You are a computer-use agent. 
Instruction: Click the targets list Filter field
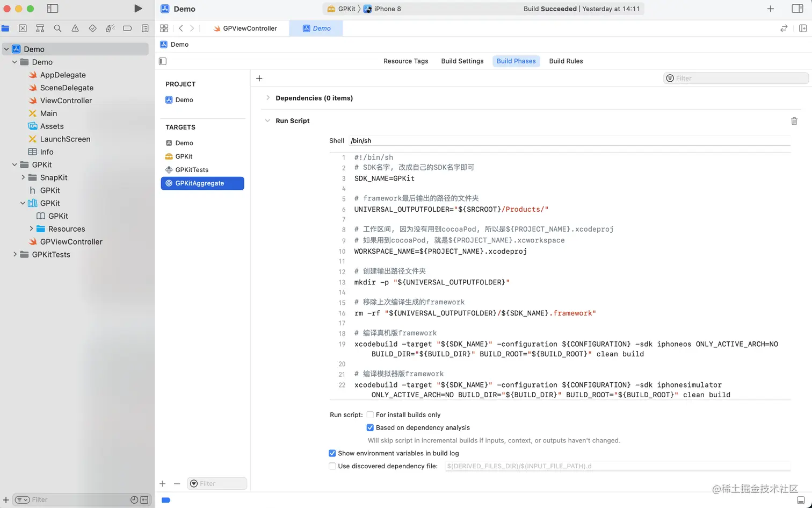click(217, 484)
